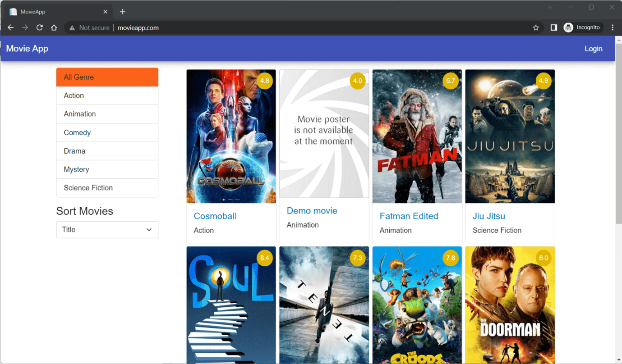Open the Jiu Jitsu title link
This screenshot has height=364, width=622.
488,216
